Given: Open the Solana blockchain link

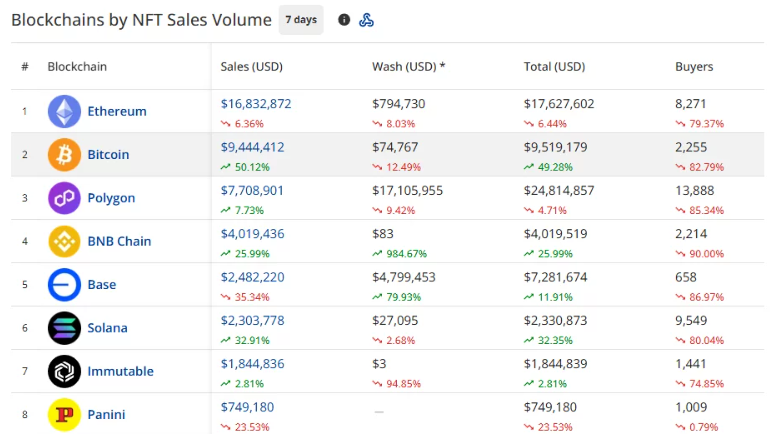Looking at the screenshot, I should click(107, 328).
